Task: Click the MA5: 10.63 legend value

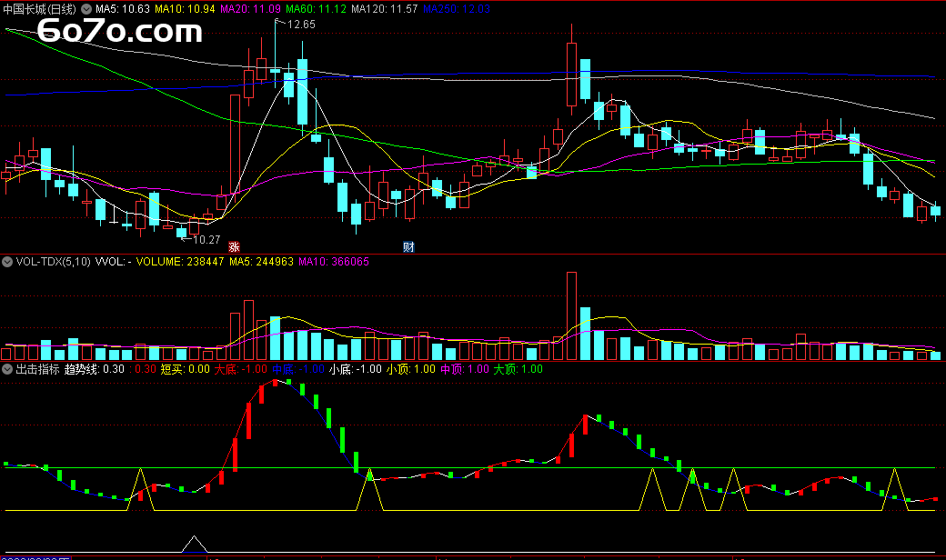Action: [x=123, y=9]
